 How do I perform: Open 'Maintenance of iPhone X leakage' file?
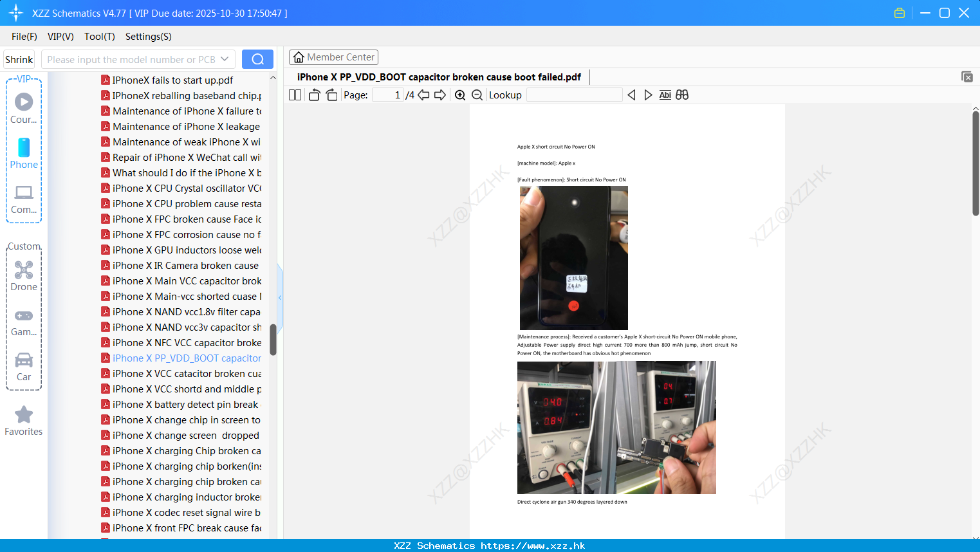(180, 127)
